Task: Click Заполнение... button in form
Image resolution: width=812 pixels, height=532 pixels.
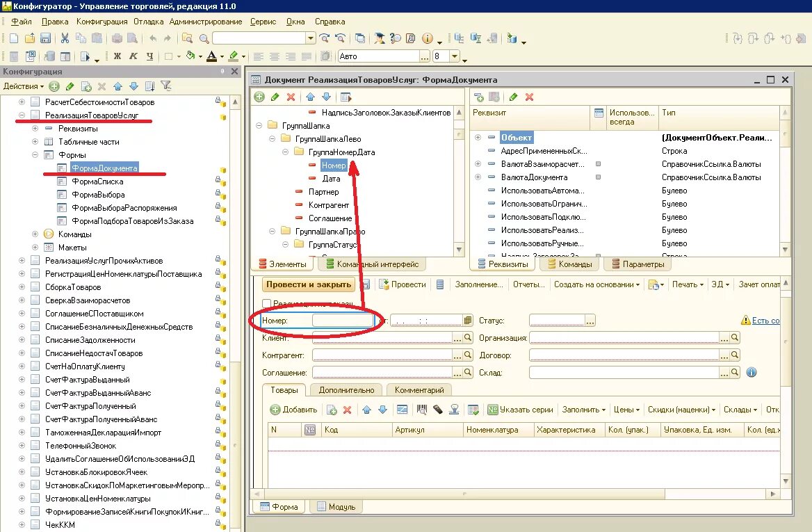Action: coord(479,284)
